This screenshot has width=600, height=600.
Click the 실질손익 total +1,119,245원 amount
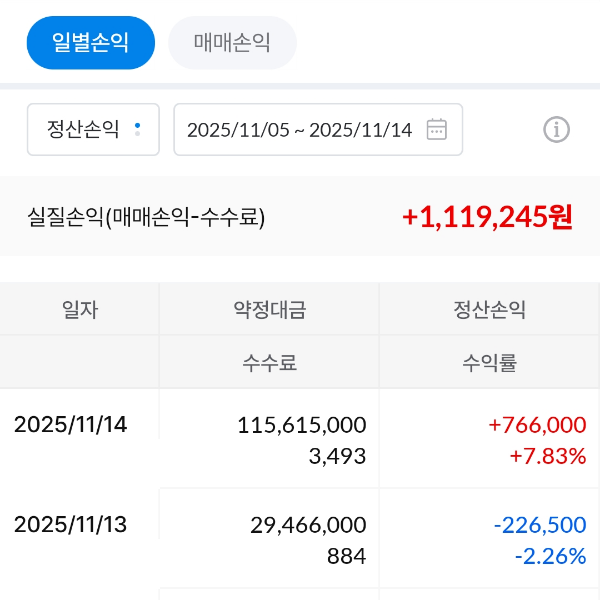coord(487,216)
